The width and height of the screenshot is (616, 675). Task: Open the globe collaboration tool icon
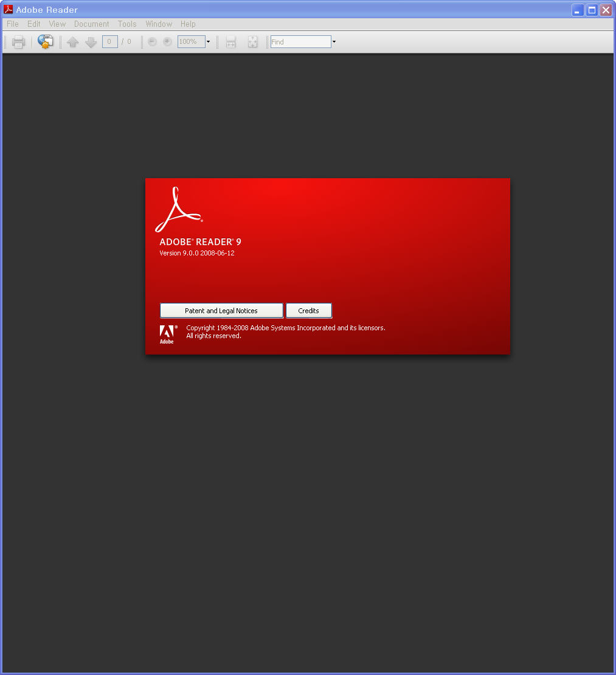[x=45, y=42]
